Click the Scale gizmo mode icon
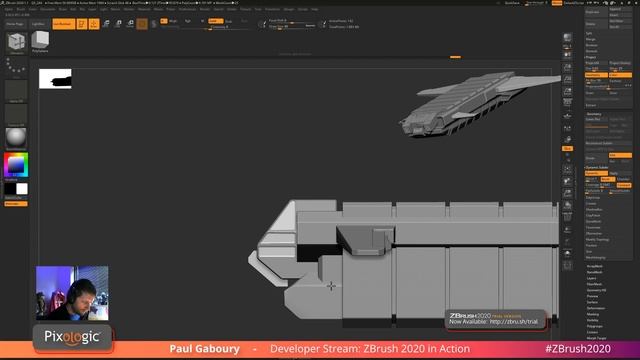This screenshot has height=360, width=640. [118, 24]
